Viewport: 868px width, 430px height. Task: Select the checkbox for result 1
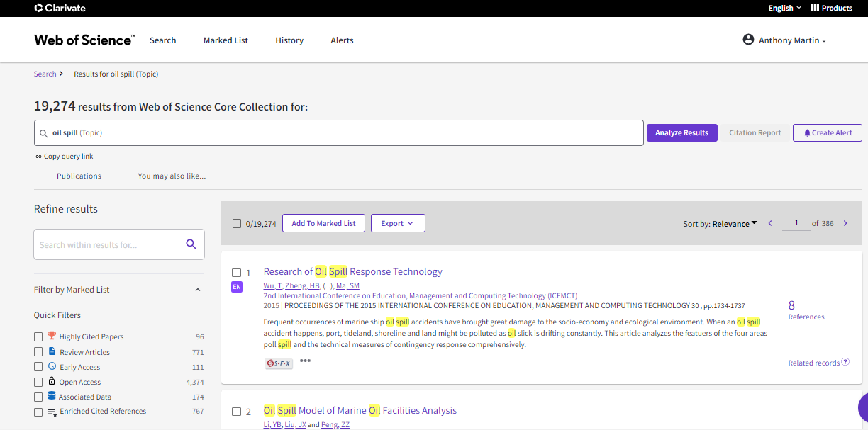coord(237,273)
